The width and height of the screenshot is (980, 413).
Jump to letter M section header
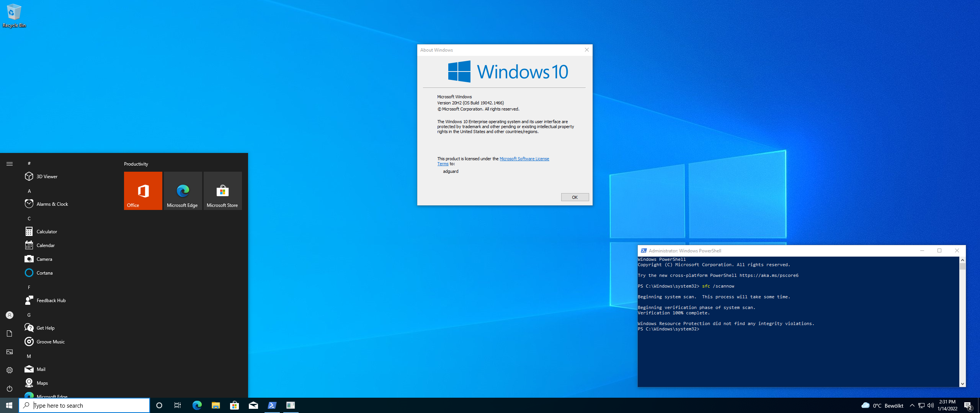[x=29, y=356]
